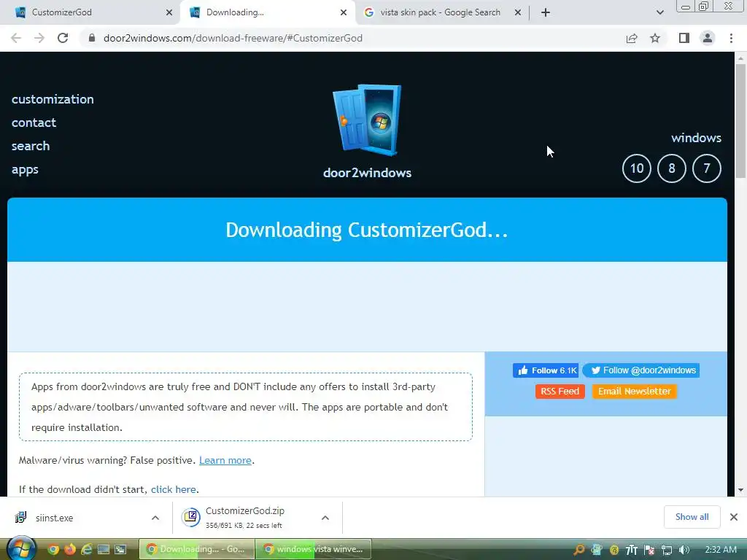
Task: Go to the apps section
Action: tap(25, 169)
